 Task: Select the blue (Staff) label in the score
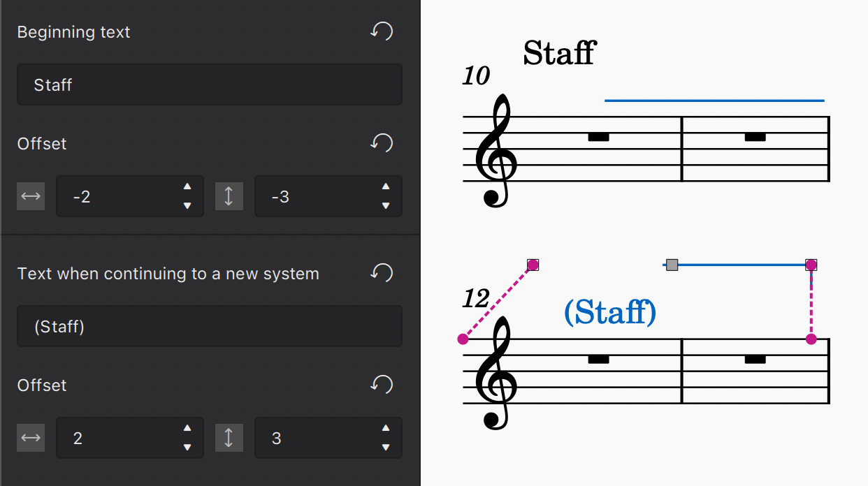pos(609,312)
